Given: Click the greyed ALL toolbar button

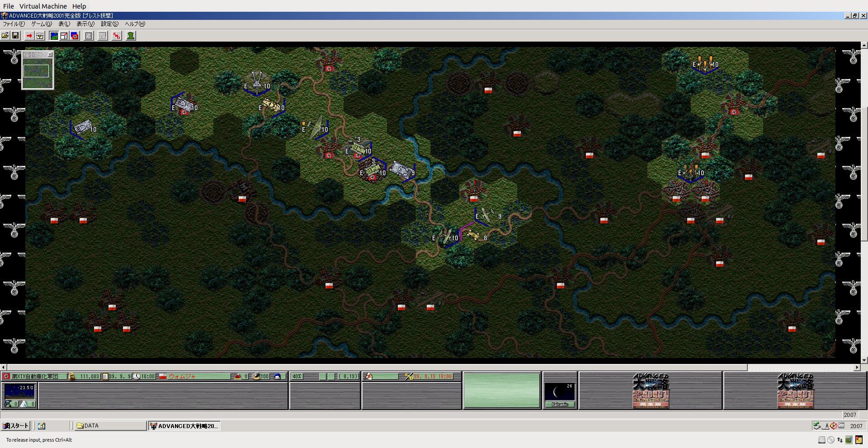Looking at the screenshot, I should (x=103, y=36).
